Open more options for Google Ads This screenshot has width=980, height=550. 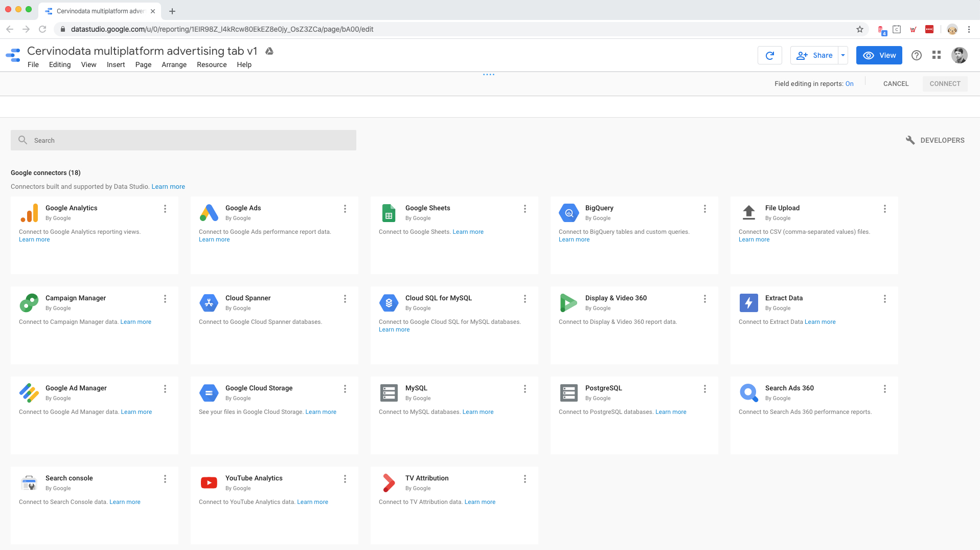(x=345, y=209)
